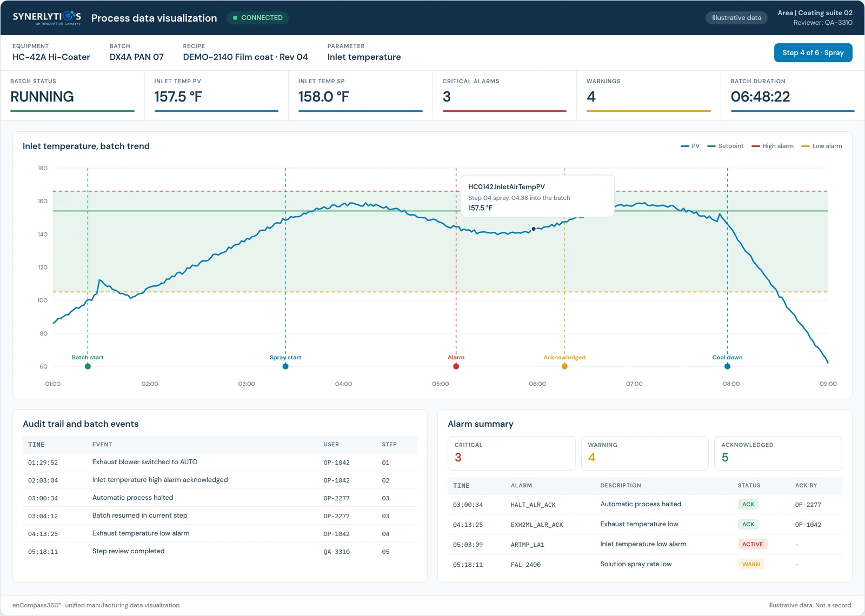The height and width of the screenshot is (616, 865).
Task: Select the Exhaust blower switched to AUTO row
Action: [x=220, y=462]
